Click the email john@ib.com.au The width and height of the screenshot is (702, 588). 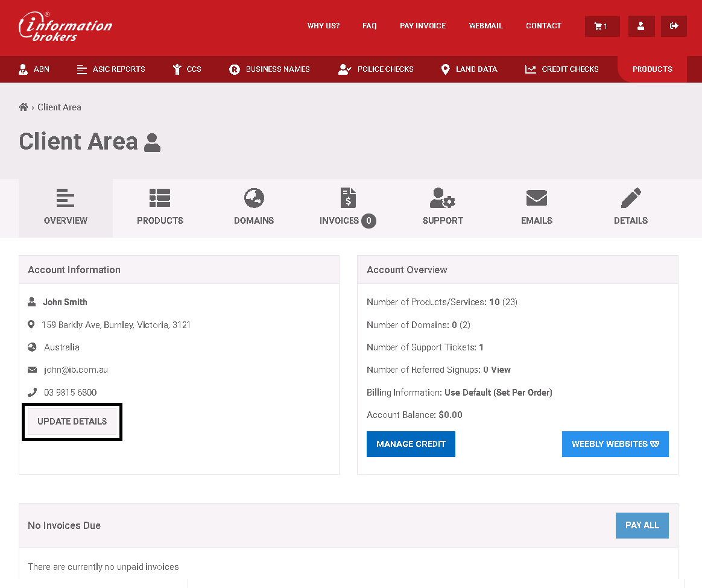point(75,370)
